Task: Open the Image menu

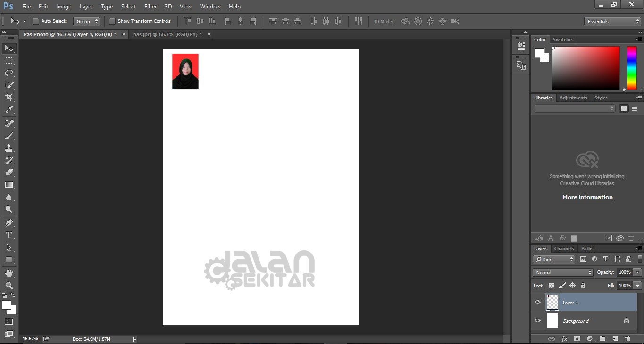Action: 64,7
